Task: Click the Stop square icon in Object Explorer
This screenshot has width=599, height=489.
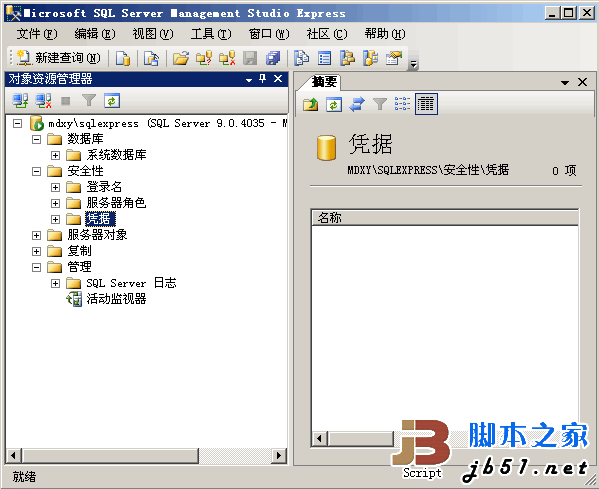Action: point(66,101)
